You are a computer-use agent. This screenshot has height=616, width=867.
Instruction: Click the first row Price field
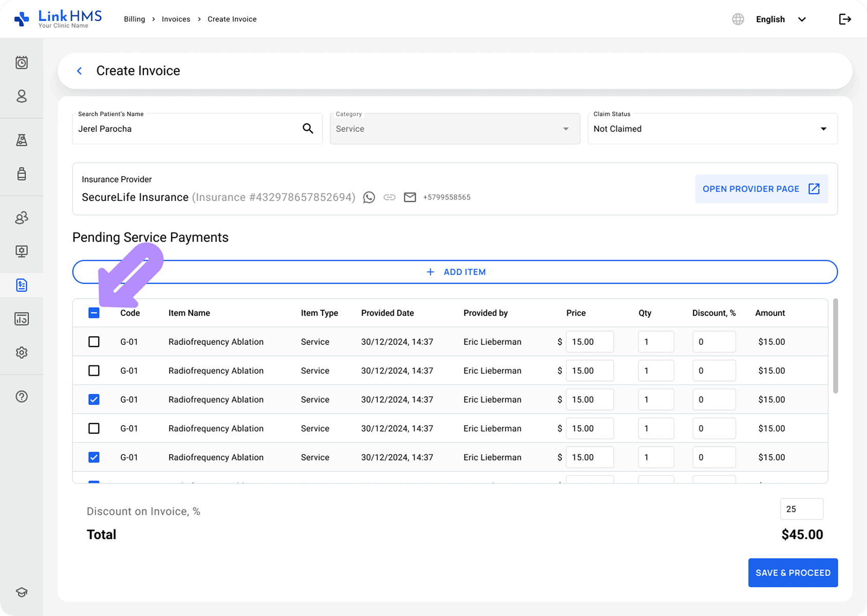(x=590, y=341)
